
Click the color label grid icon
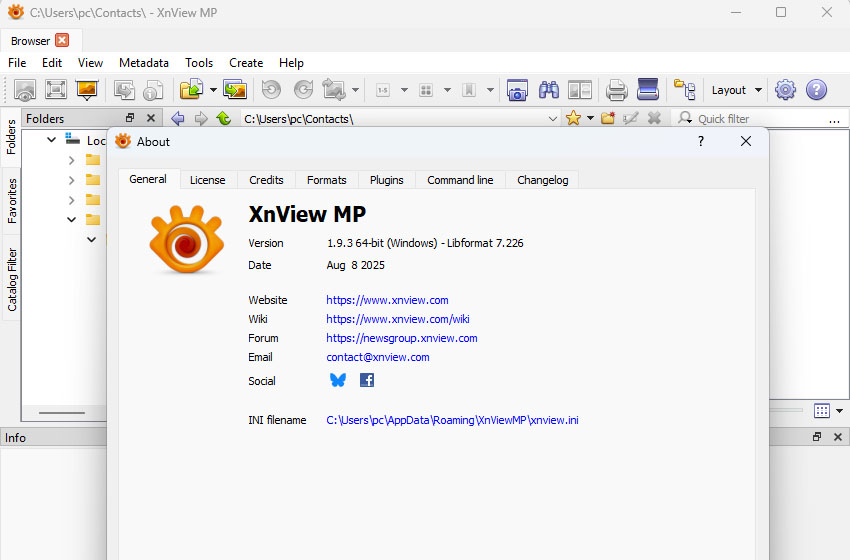point(426,90)
